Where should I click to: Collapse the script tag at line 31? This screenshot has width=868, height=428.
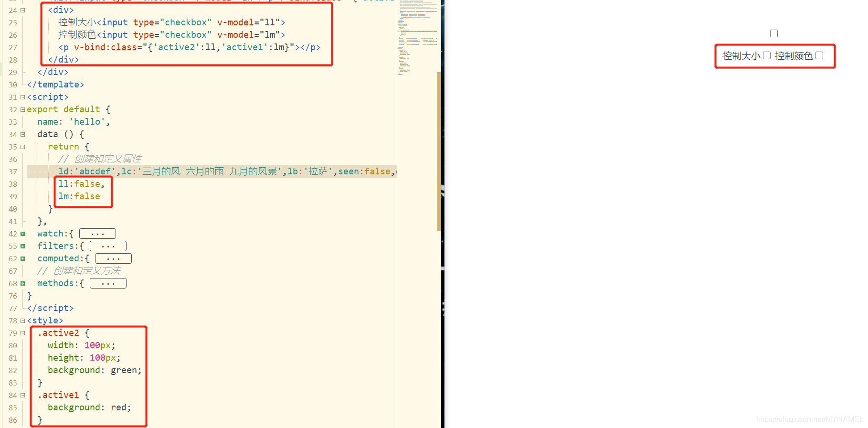click(22, 97)
